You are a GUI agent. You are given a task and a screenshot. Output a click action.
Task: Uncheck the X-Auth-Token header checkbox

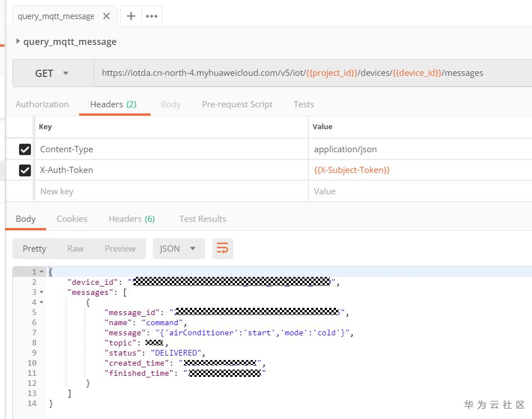click(x=25, y=170)
